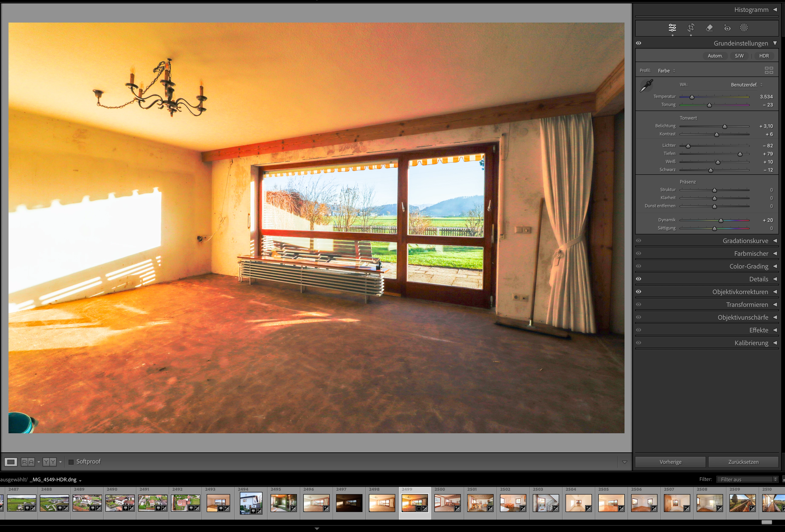Open the Masking tool
Image resolution: width=785 pixels, height=532 pixels.
click(x=744, y=28)
